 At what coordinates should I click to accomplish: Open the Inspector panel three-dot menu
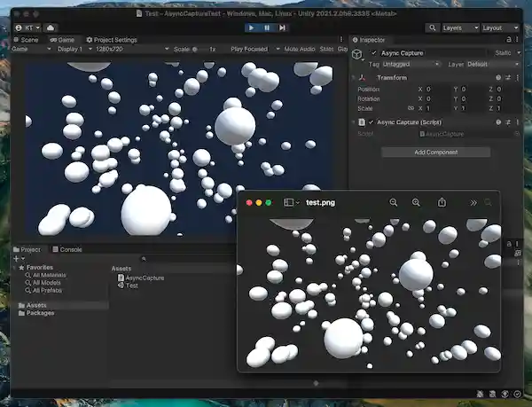point(517,40)
